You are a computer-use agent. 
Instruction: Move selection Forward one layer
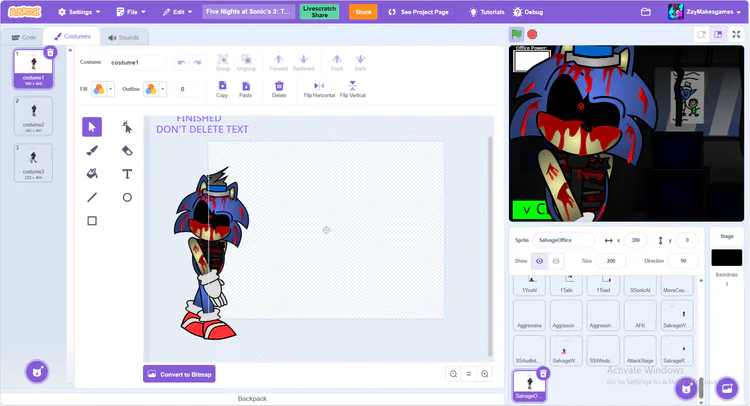278,62
